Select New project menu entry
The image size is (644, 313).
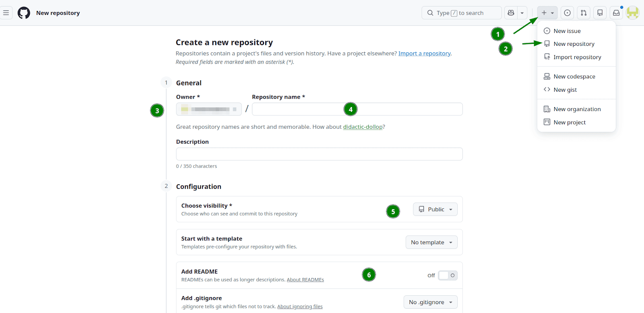[576, 122]
